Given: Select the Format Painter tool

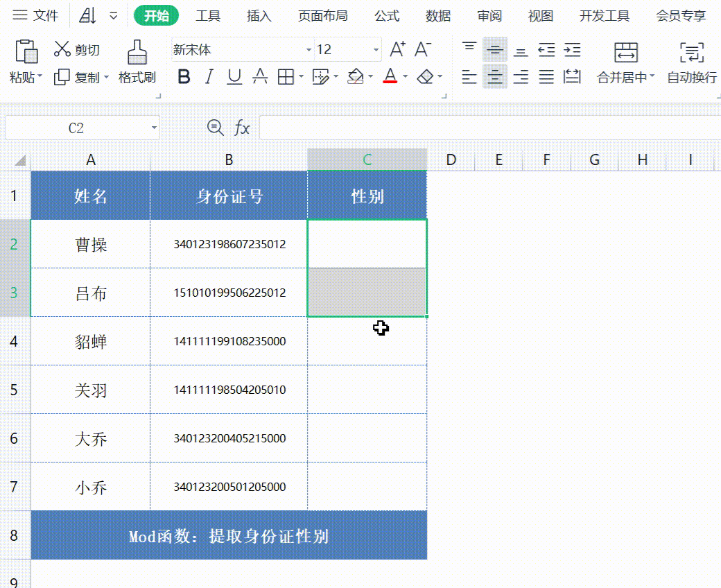Looking at the screenshot, I should point(137,62).
